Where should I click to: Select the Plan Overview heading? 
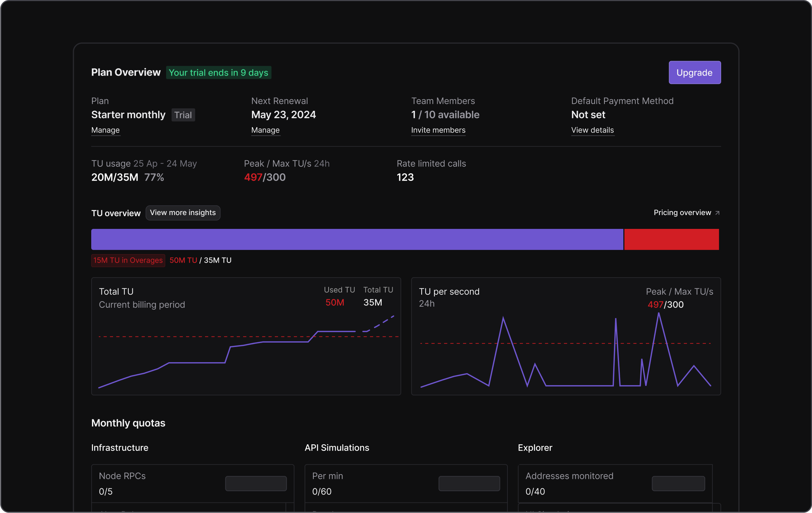[x=126, y=72]
